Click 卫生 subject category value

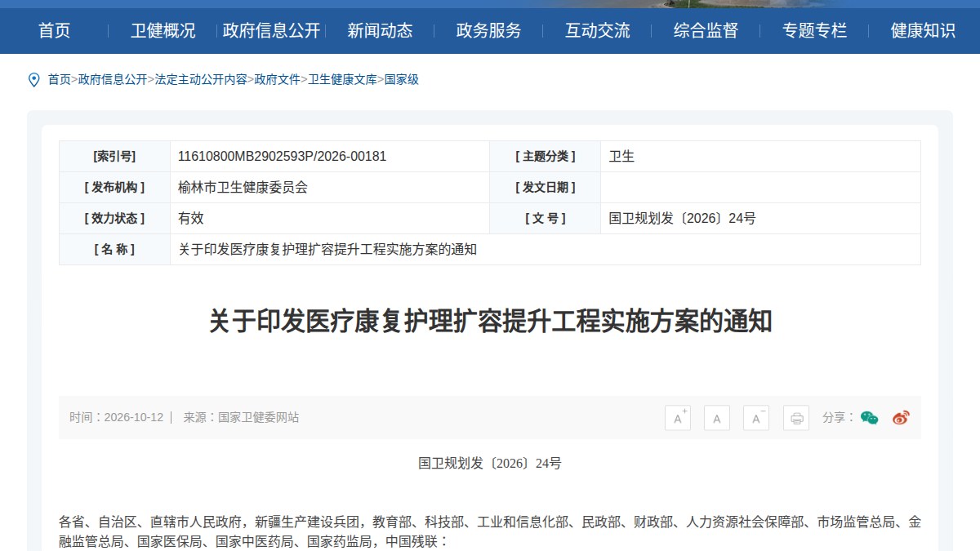click(621, 157)
